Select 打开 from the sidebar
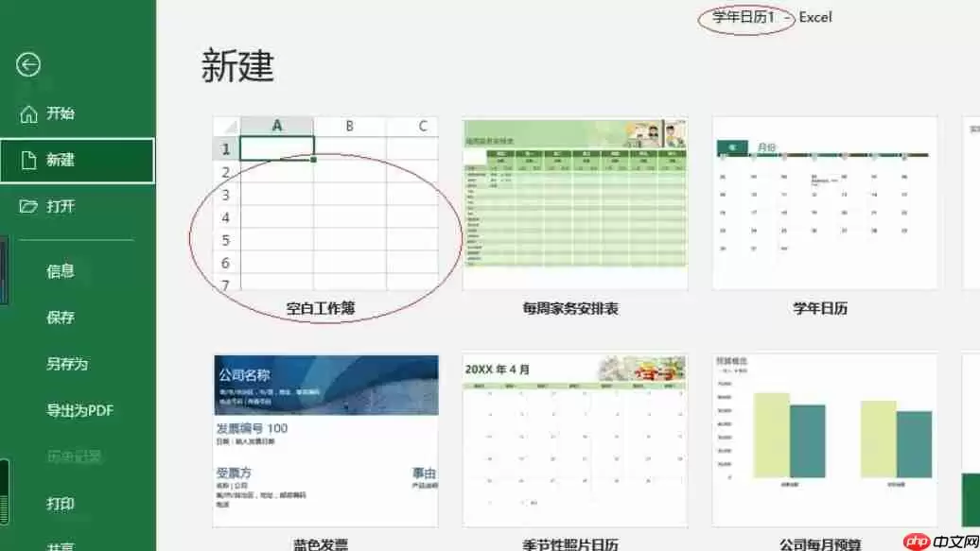Image resolution: width=980 pixels, height=551 pixels. [61, 207]
